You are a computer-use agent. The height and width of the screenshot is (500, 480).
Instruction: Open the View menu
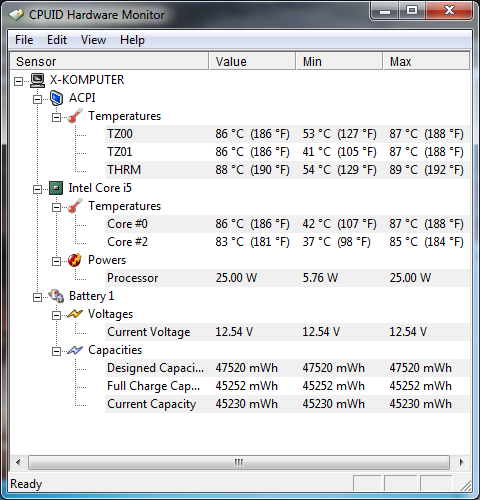coord(93,40)
